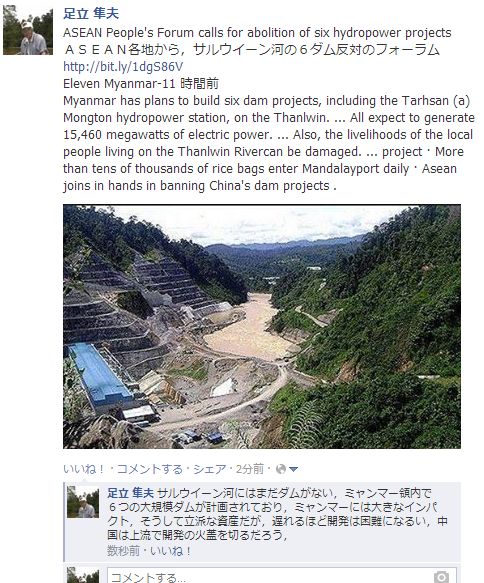Open the 数秒前 comment timestamp
The height and width of the screenshot is (583, 484).
pyautogui.click(x=123, y=551)
